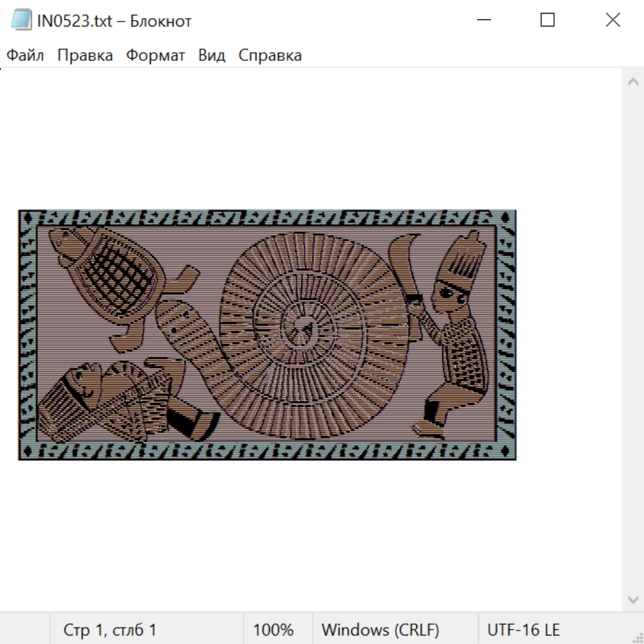Viewport: 644px width, 644px height.
Task: Click the scroll up arrow
Action: click(633, 82)
